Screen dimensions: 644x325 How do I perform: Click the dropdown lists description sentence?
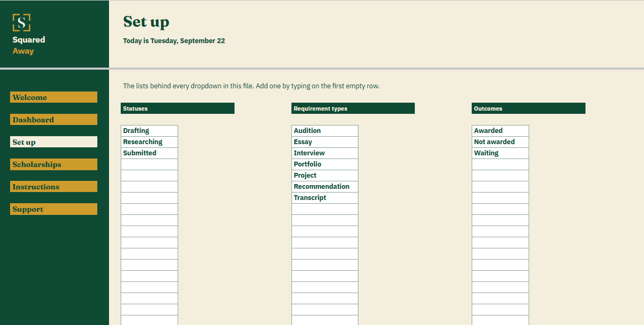tap(251, 86)
